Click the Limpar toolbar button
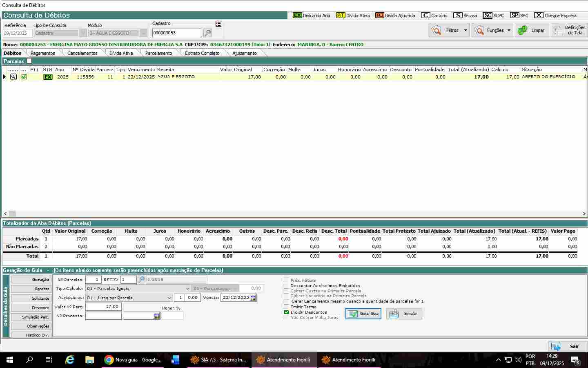The height and width of the screenshot is (368, 588). click(532, 30)
